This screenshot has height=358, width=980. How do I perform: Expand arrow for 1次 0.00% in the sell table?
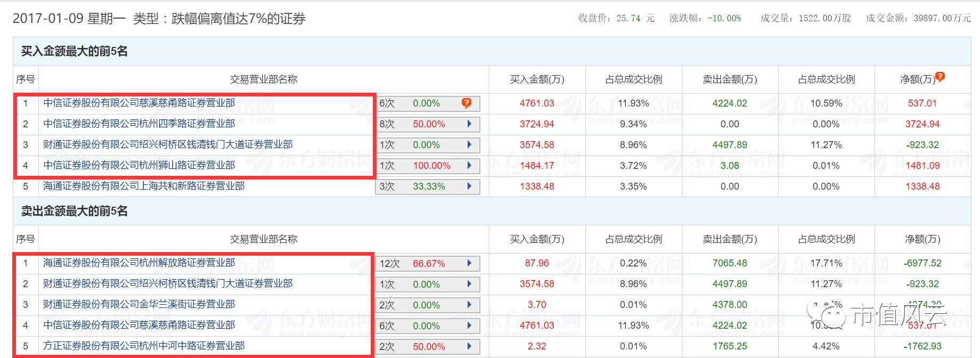469,284
